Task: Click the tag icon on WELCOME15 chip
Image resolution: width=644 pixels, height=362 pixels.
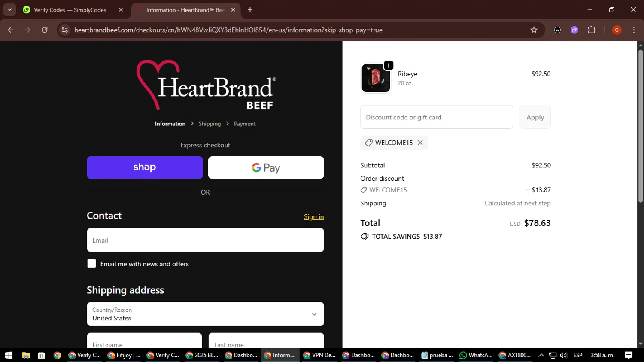Action: click(368, 143)
